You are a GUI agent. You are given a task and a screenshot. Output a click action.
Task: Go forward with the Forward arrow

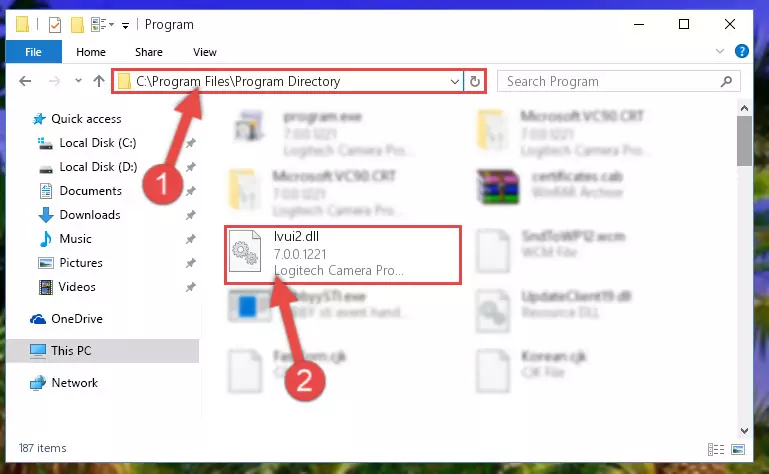pos(54,81)
